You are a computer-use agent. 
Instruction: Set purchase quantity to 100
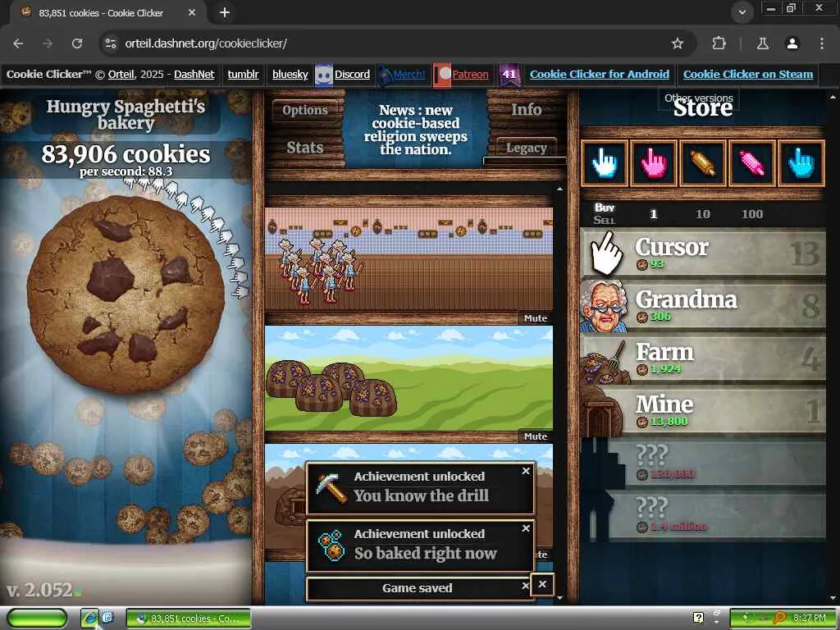(751, 214)
